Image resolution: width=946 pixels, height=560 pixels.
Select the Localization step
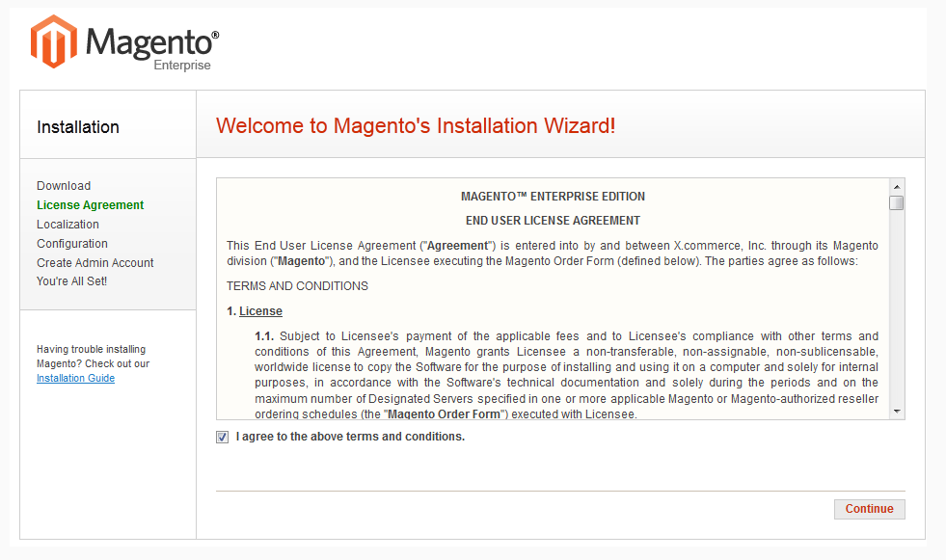[x=68, y=225]
